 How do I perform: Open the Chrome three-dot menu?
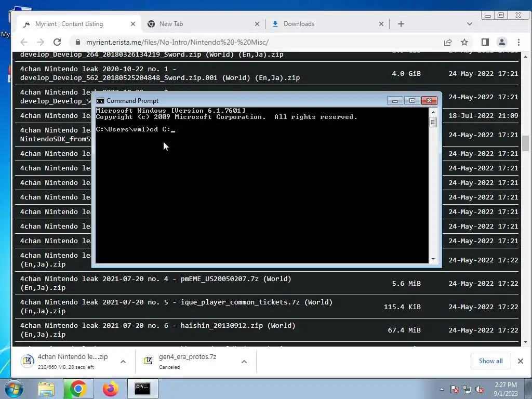pos(518,42)
